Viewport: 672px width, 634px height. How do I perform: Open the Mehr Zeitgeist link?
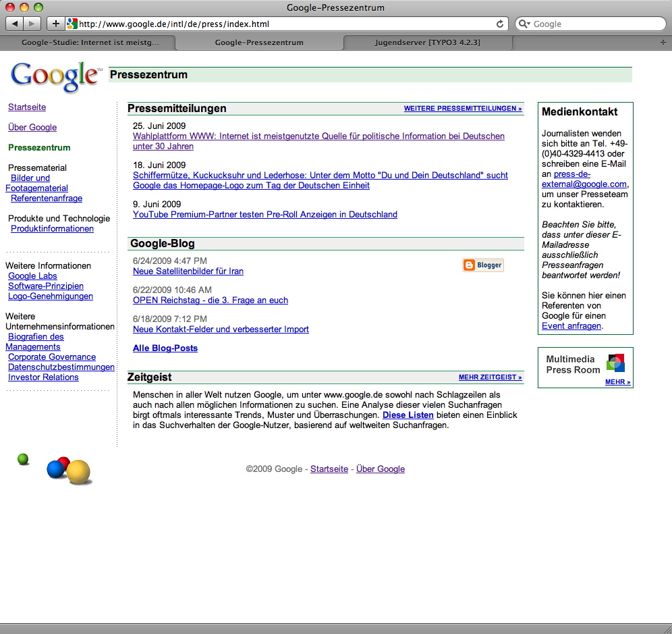tap(491, 377)
